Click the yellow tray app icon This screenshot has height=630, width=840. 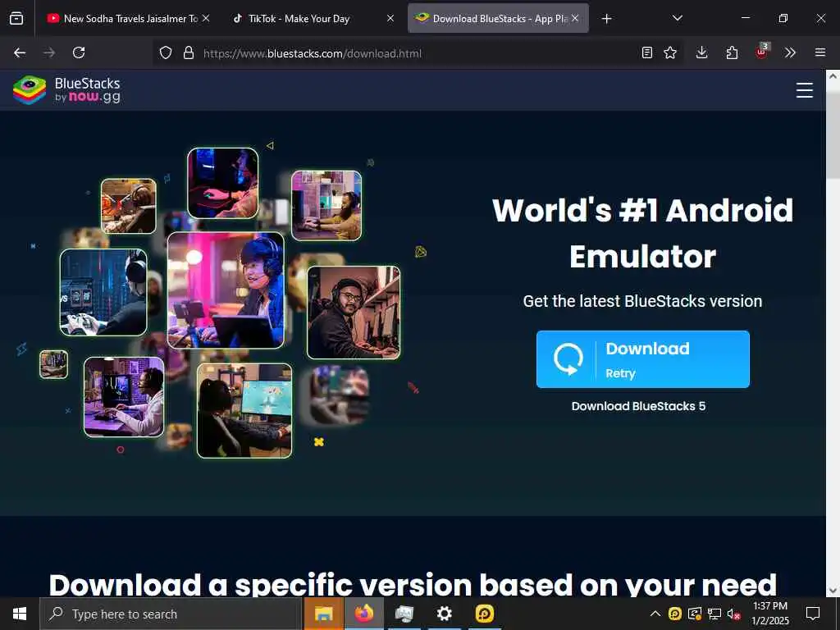click(675, 614)
